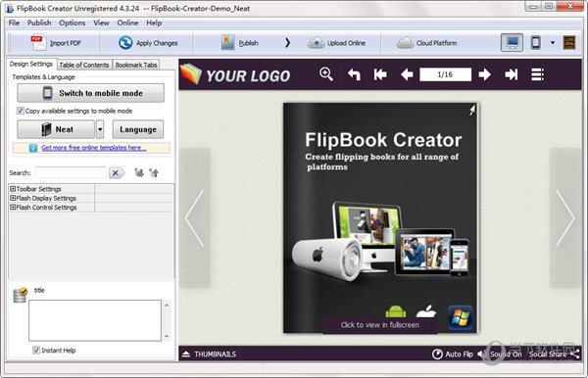This screenshot has height=378, width=588.
Task: Upload Online via cloud arrow icon
Action: coord(317,43)
